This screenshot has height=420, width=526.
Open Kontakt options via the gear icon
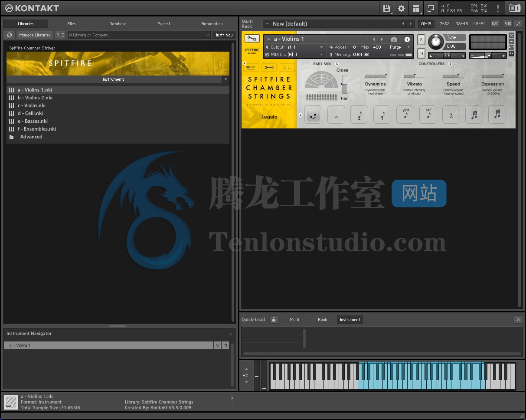pyautogui.click(x=401, y=8)
